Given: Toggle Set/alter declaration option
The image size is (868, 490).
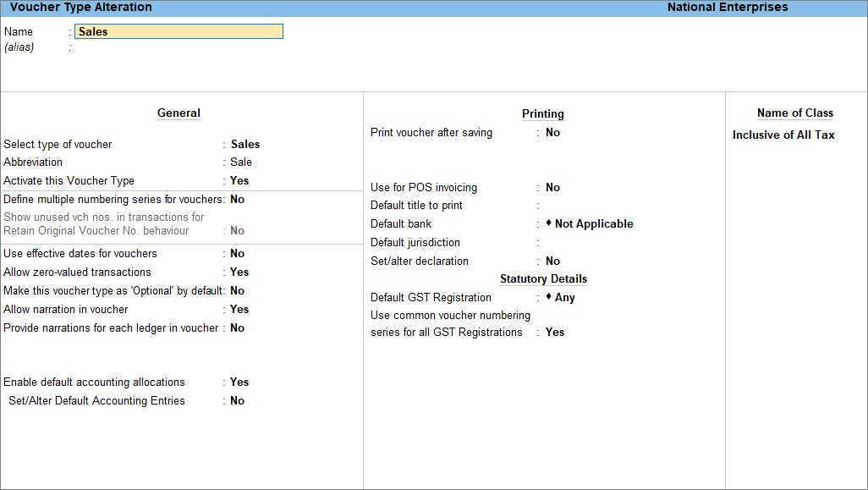Looking at the screenshot, I should (552, 261).
